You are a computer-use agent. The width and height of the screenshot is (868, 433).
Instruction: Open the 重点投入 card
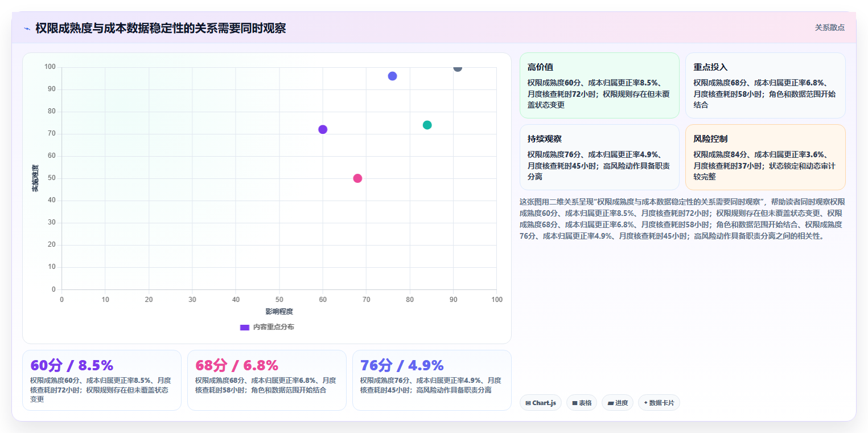(765, 85)
